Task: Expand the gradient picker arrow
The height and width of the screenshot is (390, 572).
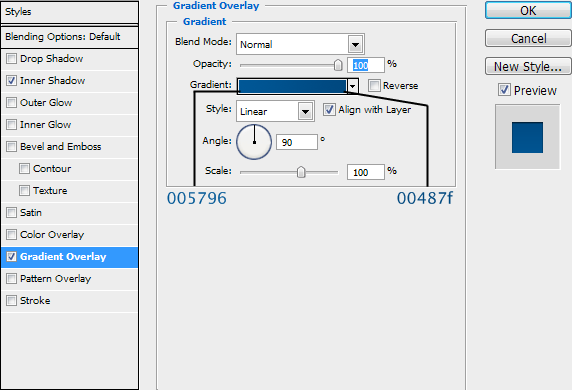Action: pos(353,86)
